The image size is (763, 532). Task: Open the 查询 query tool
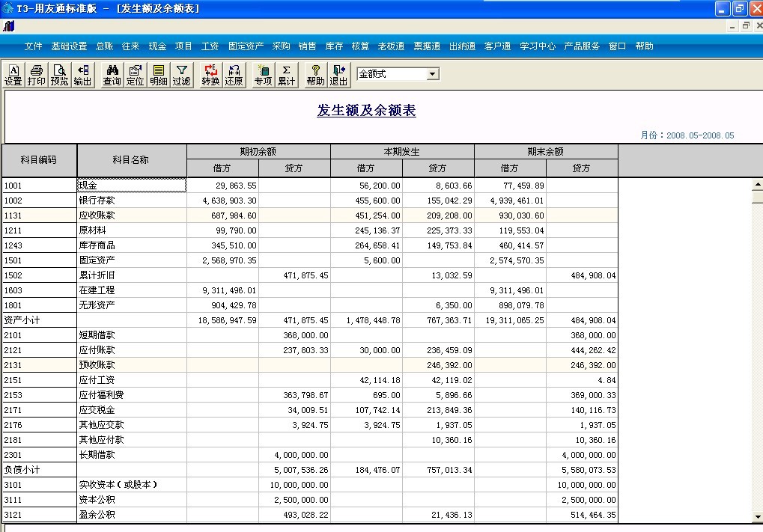(x=112, y=75)
